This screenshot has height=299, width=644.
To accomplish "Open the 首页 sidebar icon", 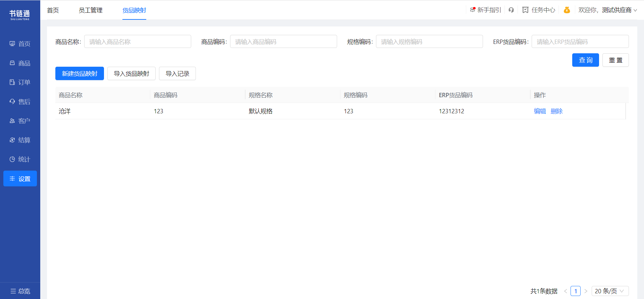I will (12, 44).
